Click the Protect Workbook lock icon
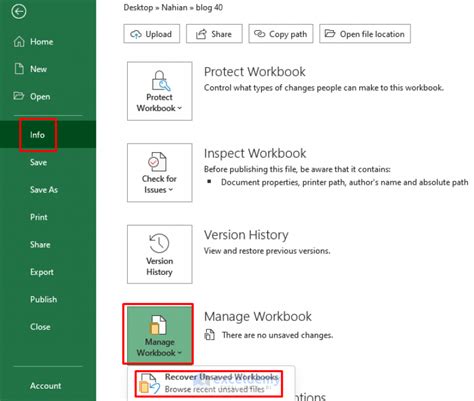This screenshot has width=474, height=401. click(160, 81)
